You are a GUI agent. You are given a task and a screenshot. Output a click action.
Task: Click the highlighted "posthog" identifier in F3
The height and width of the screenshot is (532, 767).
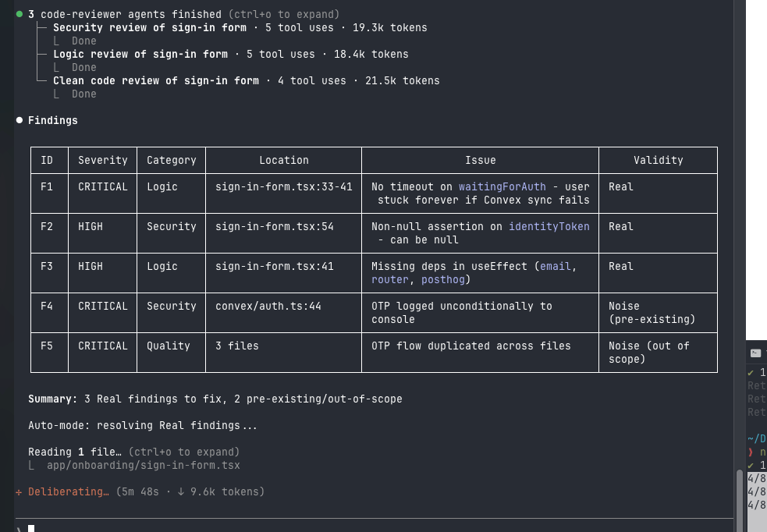(x=443, y=280)
